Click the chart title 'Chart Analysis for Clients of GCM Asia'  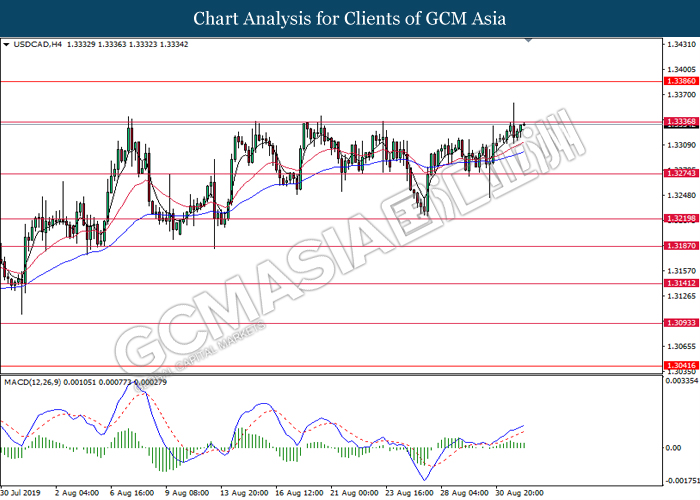349,18
